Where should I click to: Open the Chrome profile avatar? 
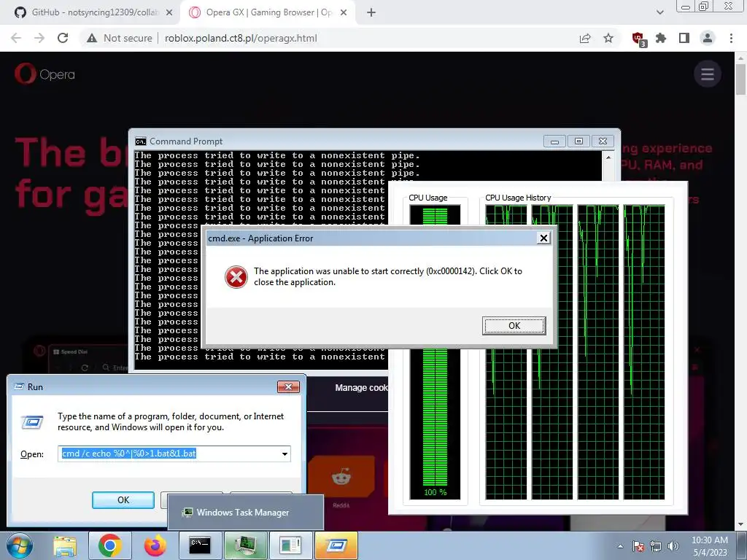tap(708, 38)
